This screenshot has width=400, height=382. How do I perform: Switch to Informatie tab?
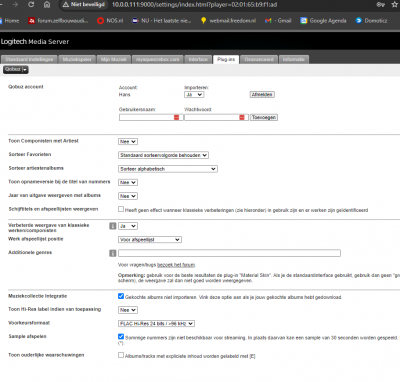tap(294, 59)
